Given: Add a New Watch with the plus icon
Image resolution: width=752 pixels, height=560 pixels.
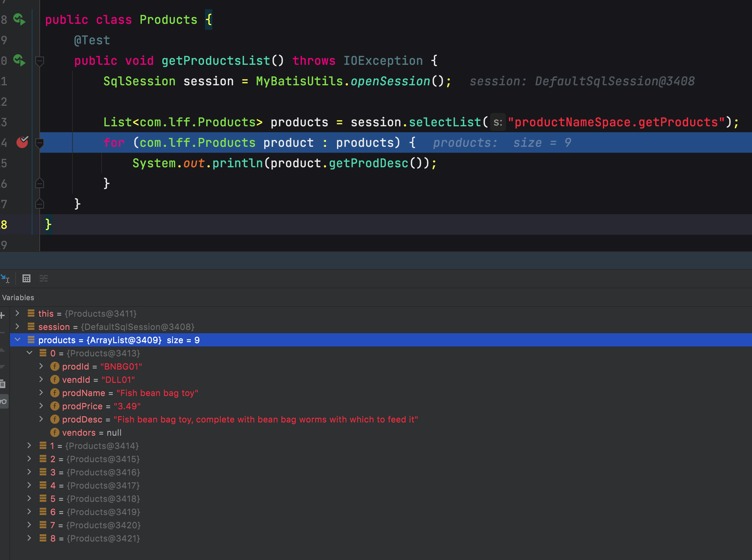Looking at the screenshot, I should [2, 316].
